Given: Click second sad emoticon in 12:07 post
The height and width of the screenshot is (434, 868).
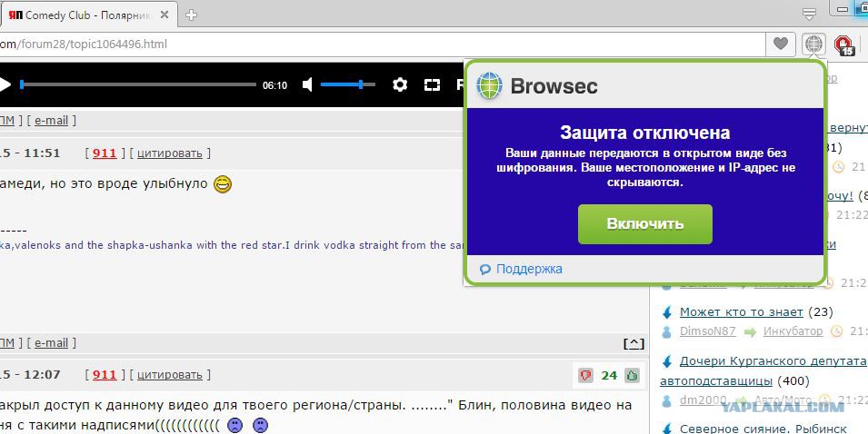Looking at the screenshot, I should pyautogui.click(x=260, y=425).
